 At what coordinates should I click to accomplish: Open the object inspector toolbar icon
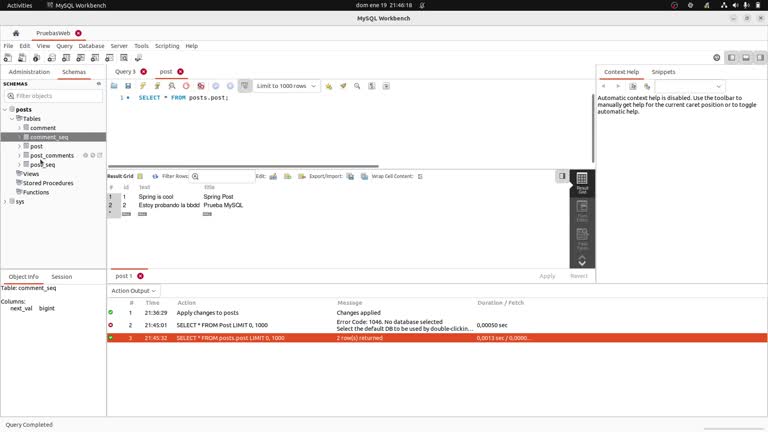coord(37,58)
